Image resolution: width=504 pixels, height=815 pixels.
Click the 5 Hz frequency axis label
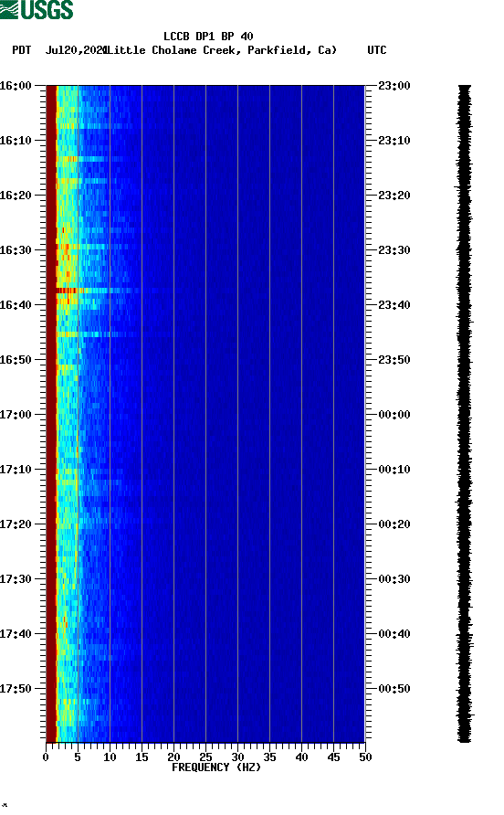click(x=78, y=757)
